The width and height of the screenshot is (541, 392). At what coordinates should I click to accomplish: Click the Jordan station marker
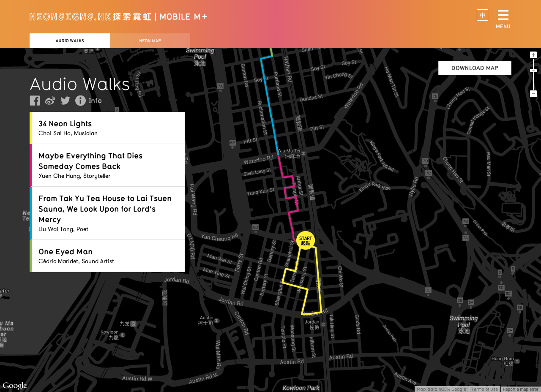click(x=323, y=324)
